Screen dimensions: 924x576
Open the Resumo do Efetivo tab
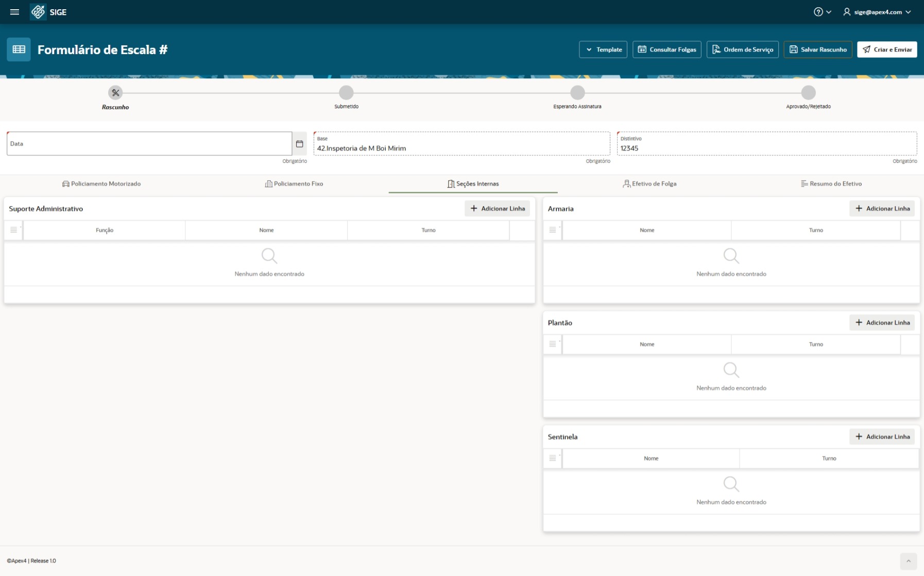(831, 184)
